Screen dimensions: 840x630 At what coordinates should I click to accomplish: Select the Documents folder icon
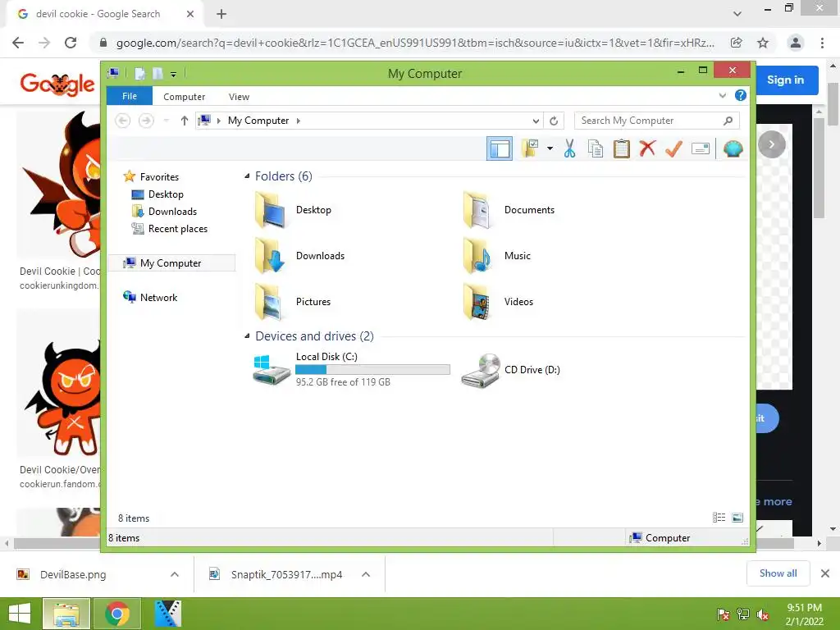point(477,210)
